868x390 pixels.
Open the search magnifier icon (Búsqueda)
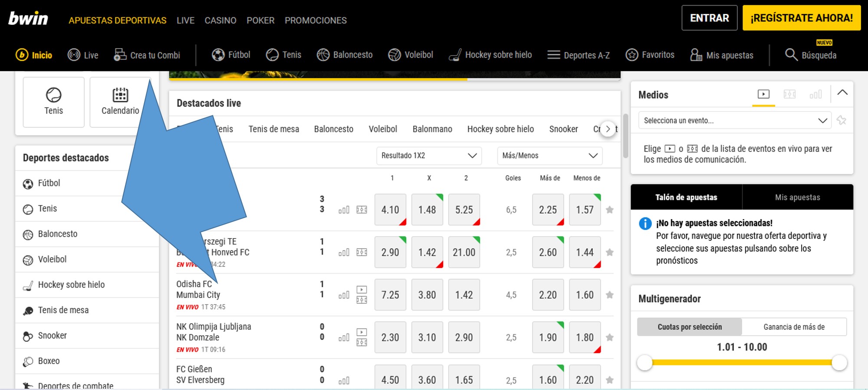pyautogui.click(x=791, y=55)
